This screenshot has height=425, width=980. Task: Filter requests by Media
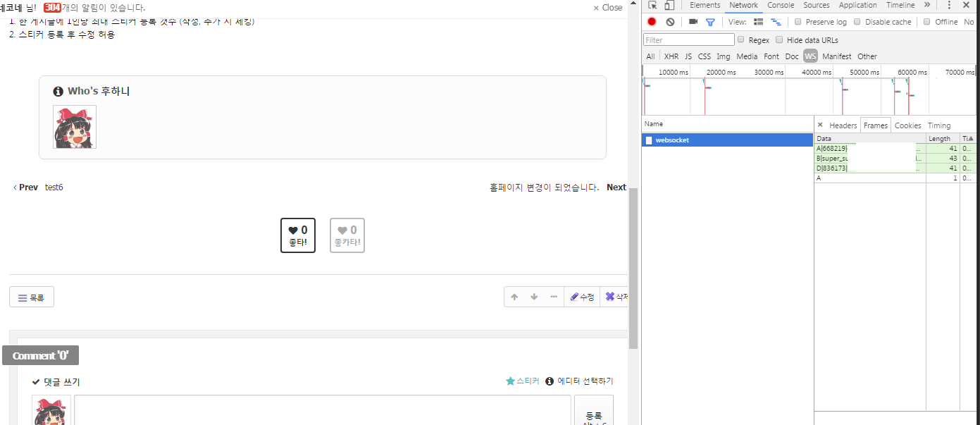tap(747, 56)
